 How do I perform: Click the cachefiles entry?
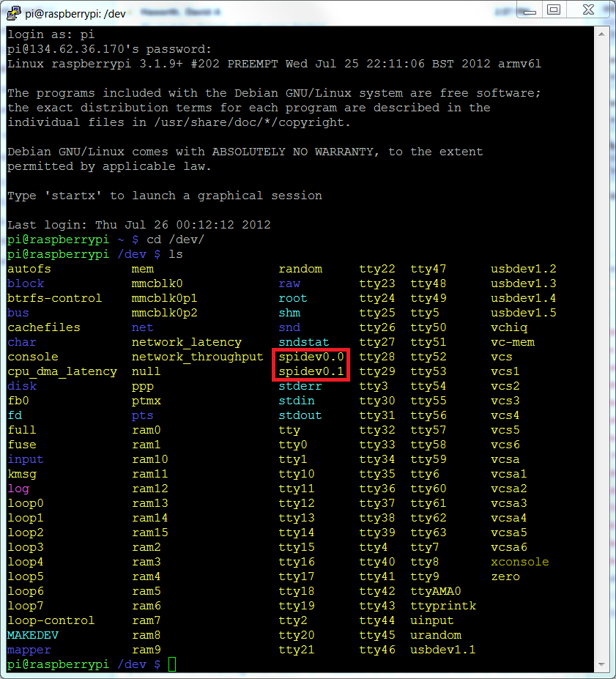pos(44,327)
